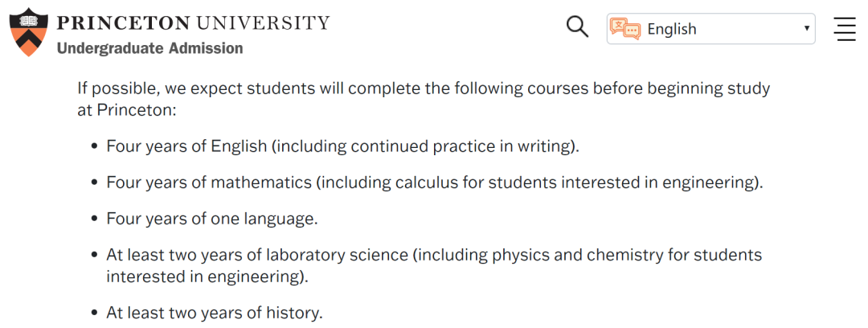Viewport: 868px width, 328px height.
Task: Click the bullet dot before "Four years of English"
Action: (94, 147)
